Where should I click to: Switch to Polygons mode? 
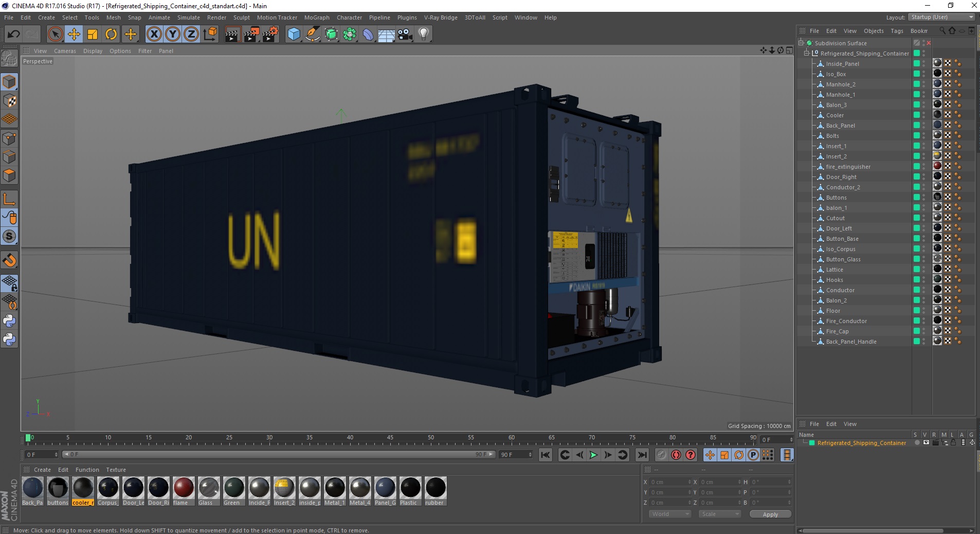pyautogui.click(x=9, y=175)
